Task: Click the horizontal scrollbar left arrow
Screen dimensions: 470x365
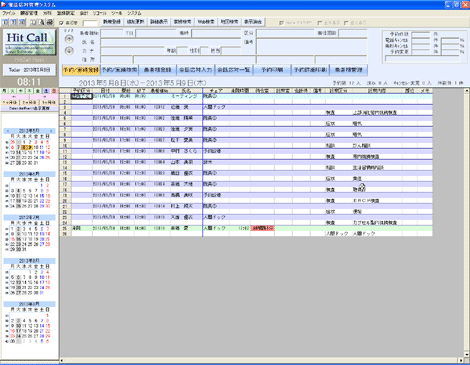Action: click(62, 361)
